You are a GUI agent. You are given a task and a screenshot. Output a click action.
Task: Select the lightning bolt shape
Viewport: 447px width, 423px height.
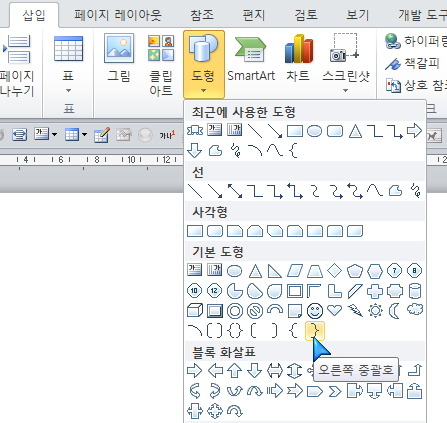355,311
